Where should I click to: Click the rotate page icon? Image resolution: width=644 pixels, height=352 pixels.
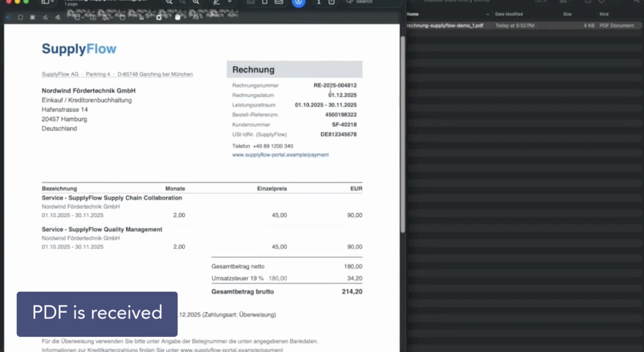pyautogui.click(x=265, y=2)
